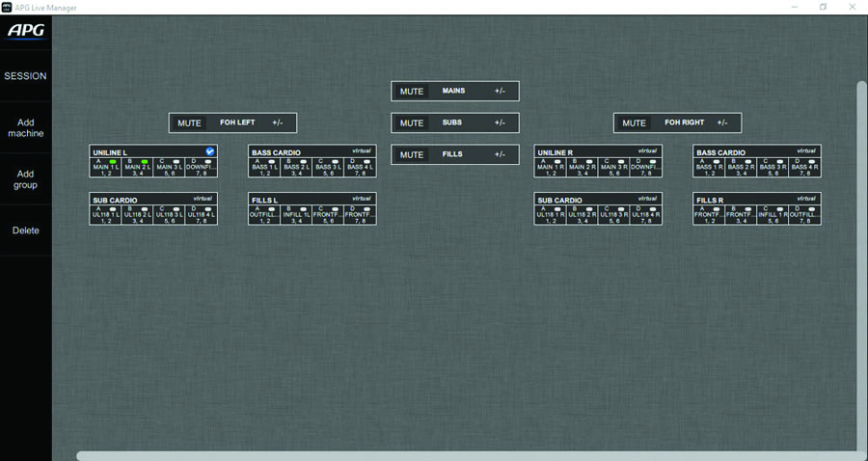The width and height of the screenshot is (868, 461).
Task: Select the FILLS L machine header
Action: pos(312,200)
